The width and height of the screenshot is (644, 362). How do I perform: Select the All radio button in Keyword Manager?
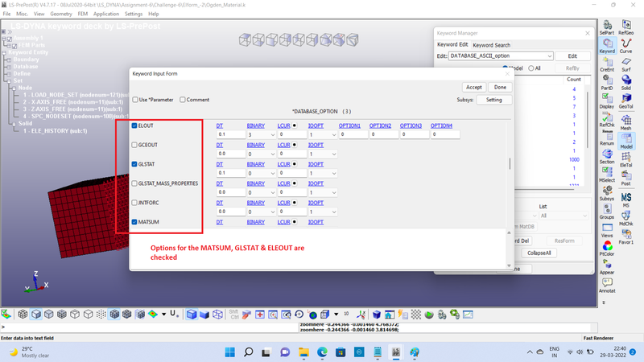coord(531,68)
